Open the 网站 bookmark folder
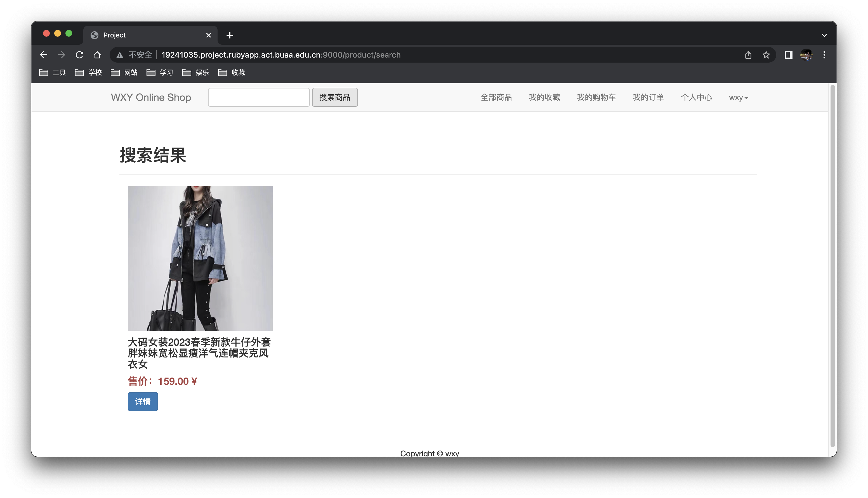The height and width of the screenshot is (498, 868). [124, 72]
